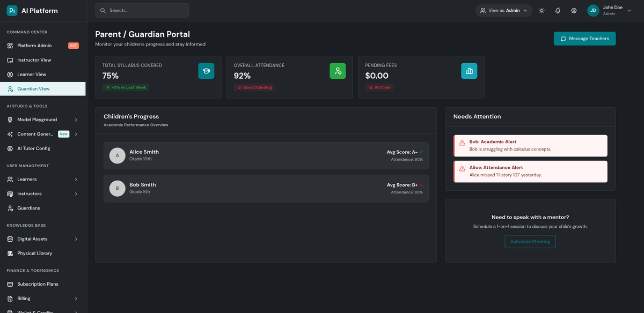This screenshot has width=644, height=313.
Task: Open Bob Smith's progress row
Action: pyautogui.click(x=266, y=188)
